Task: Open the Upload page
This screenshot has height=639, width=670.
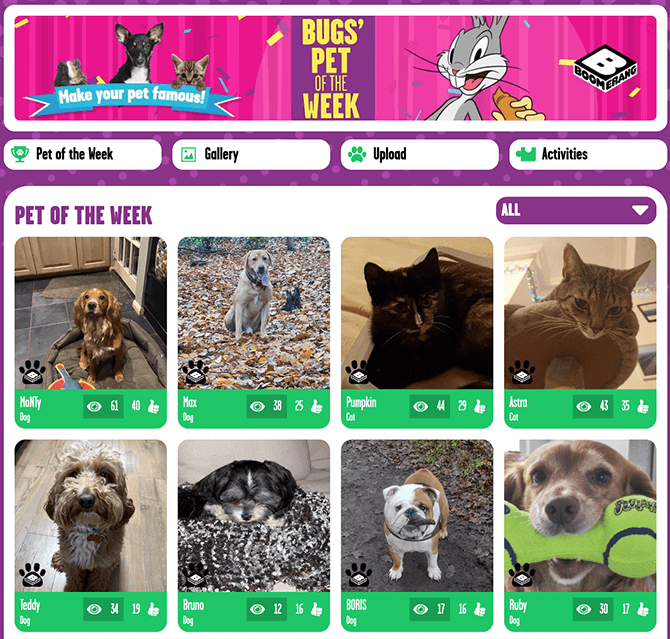Action: pos(420,154)
